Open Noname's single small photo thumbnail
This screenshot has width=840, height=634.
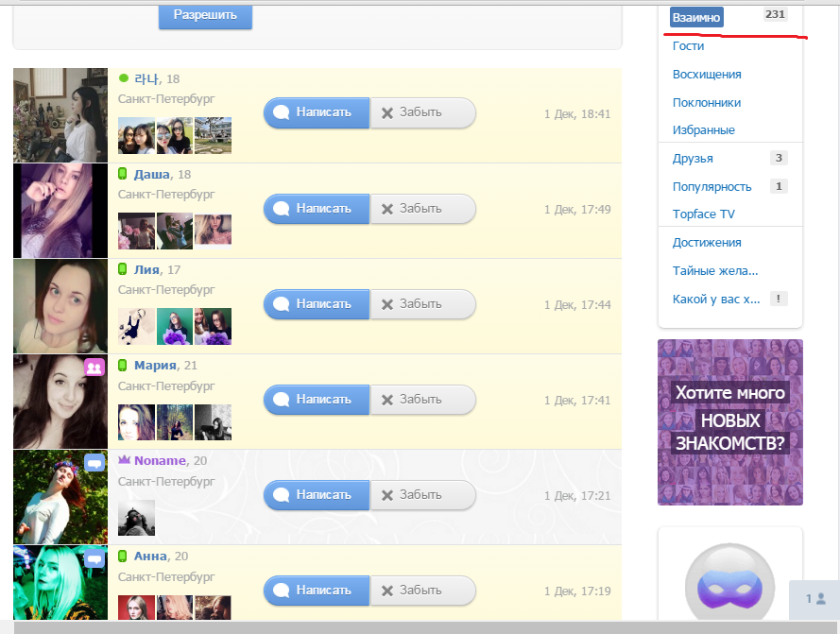coord(137,518)
